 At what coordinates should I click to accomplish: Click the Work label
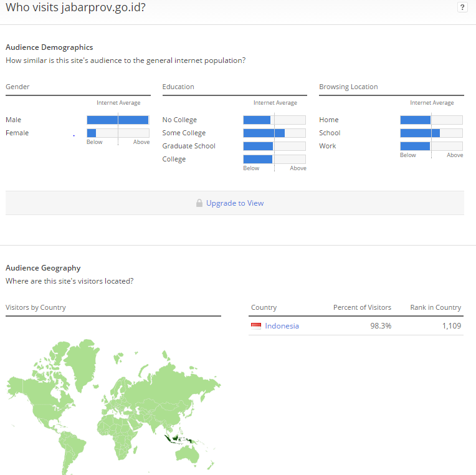tap(328, 146)
